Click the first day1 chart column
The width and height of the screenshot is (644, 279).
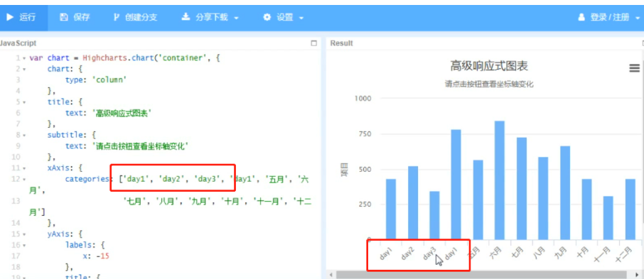(391, 209)
